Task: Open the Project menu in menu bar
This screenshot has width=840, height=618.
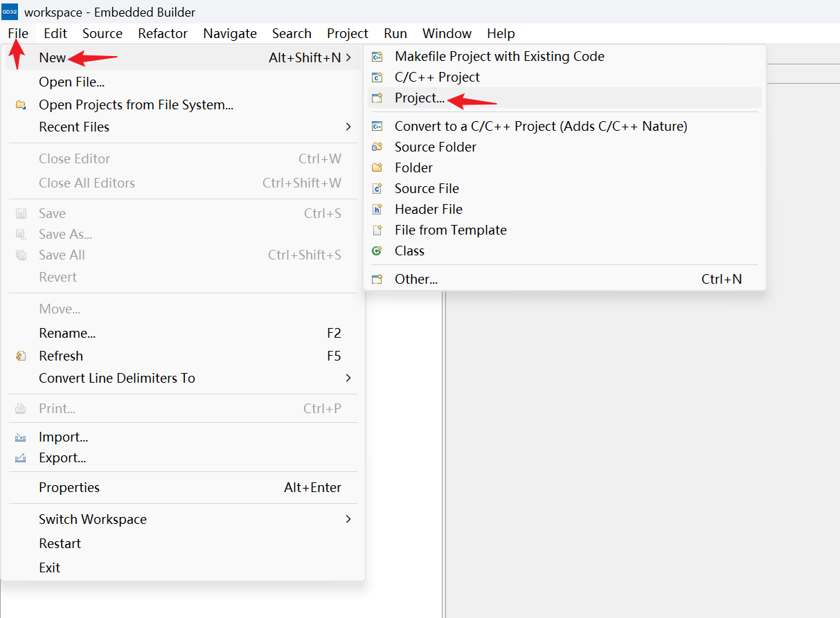Action: [348, 33]
